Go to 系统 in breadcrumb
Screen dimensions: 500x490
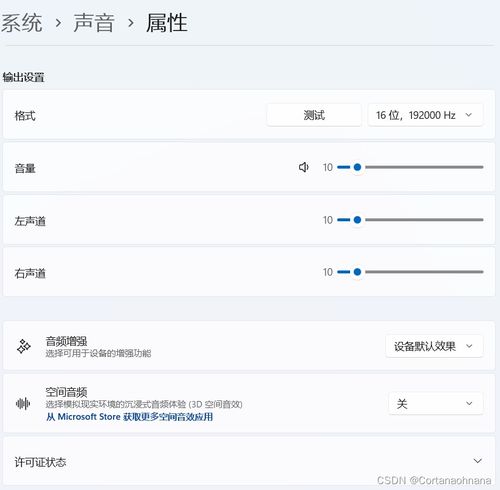tap(22, 23)
